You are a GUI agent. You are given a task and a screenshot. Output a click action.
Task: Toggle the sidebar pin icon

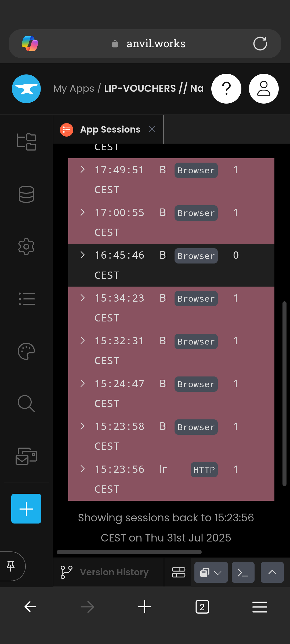[x=11, y=566]
